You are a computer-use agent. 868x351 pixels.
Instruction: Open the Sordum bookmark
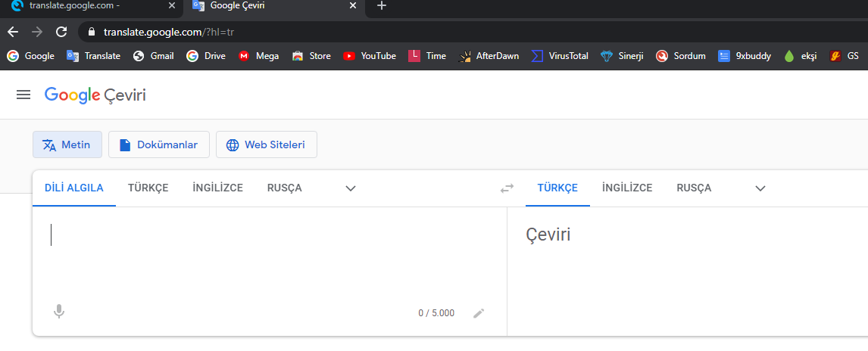coord(681,56)
